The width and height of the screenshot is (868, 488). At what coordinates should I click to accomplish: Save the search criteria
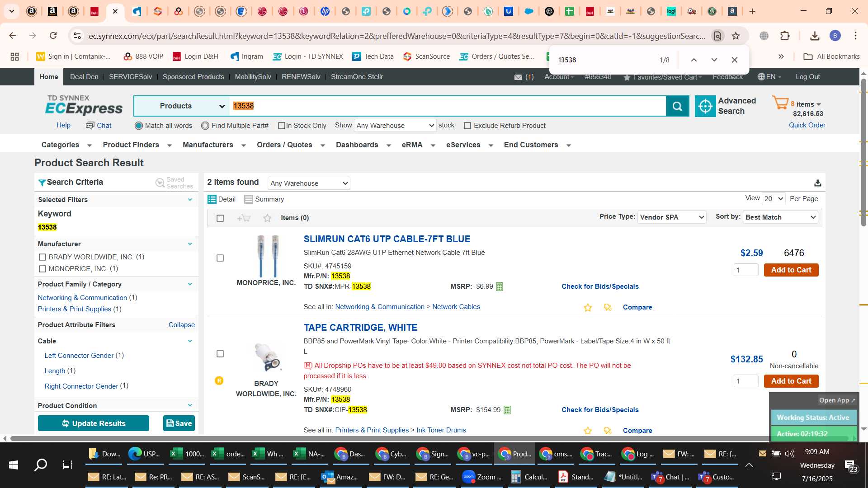click(x=179, y=423)
